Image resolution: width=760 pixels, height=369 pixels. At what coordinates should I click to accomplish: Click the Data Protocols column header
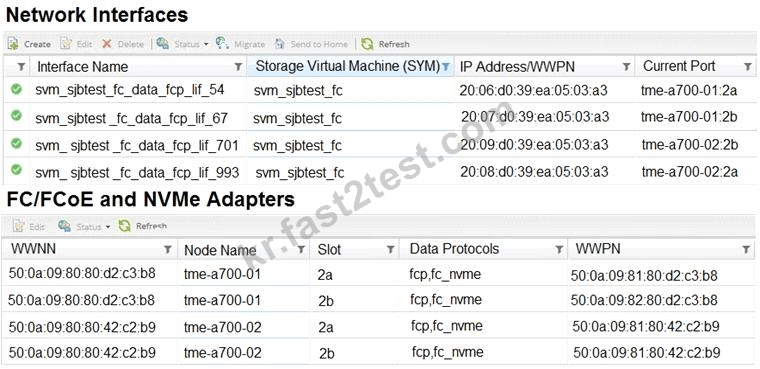(454, 249)
